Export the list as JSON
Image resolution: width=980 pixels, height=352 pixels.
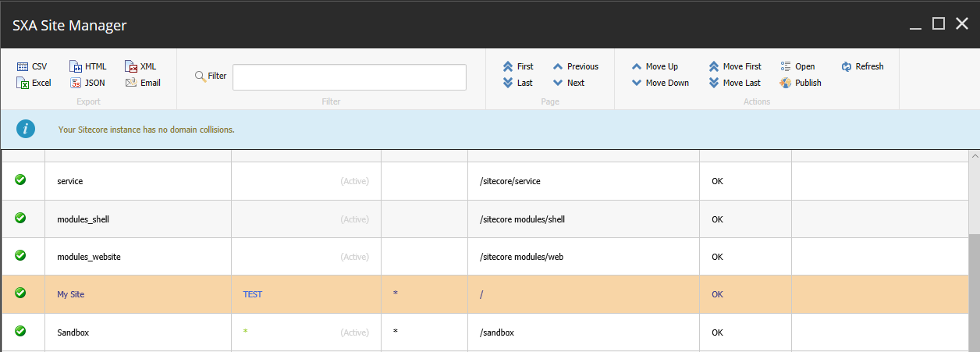(87, 83)
